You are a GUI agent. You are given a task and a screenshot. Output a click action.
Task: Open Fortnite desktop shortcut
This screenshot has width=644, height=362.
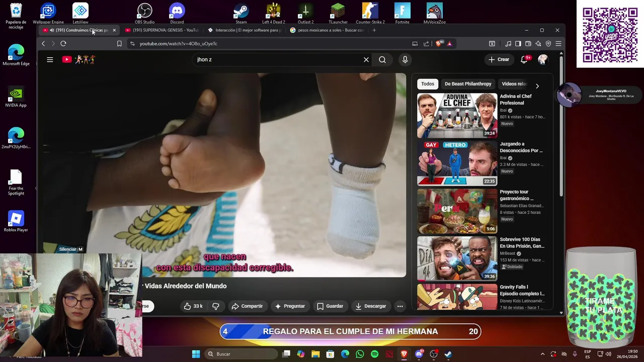pos(402,14)
